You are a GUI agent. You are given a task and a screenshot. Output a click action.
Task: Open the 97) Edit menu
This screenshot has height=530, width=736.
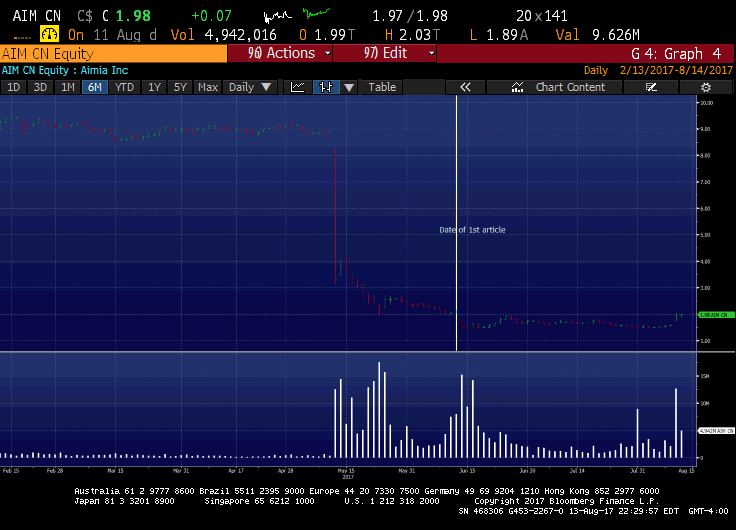pyautogui.click(x=385, y=53)
